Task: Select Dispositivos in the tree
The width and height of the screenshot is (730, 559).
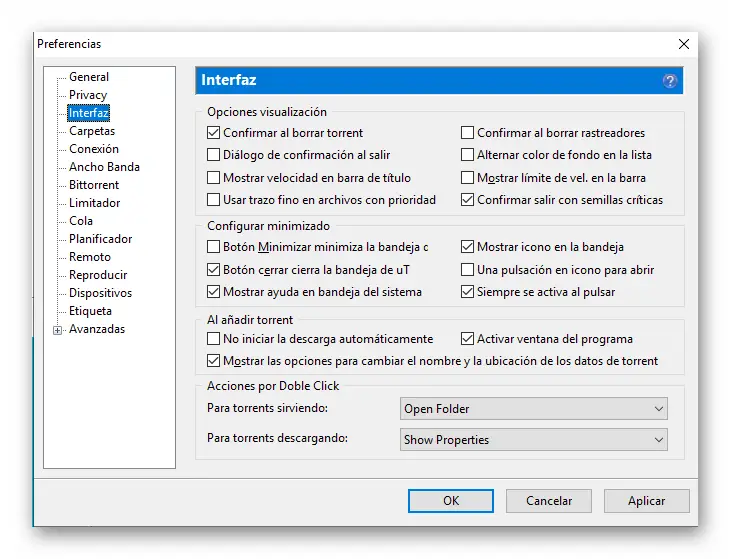Action: pyautogui.click(x=100, y=293)
